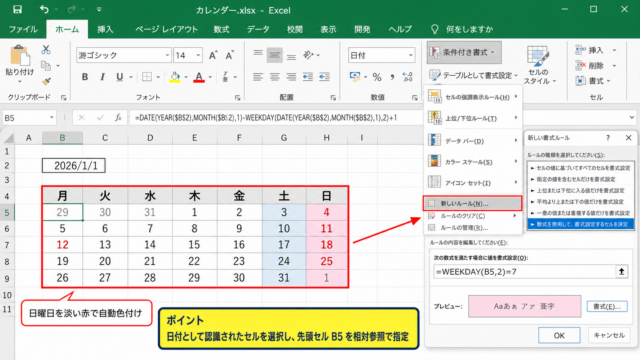Image resolution: width=640 pixels, height=360 pixels.
Task: Open the font size dropdown showing 14
Action: click(198, 55)
